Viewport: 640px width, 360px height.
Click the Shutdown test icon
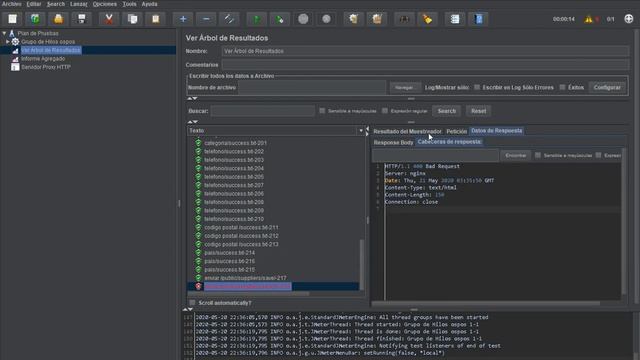tap(327, 19)
